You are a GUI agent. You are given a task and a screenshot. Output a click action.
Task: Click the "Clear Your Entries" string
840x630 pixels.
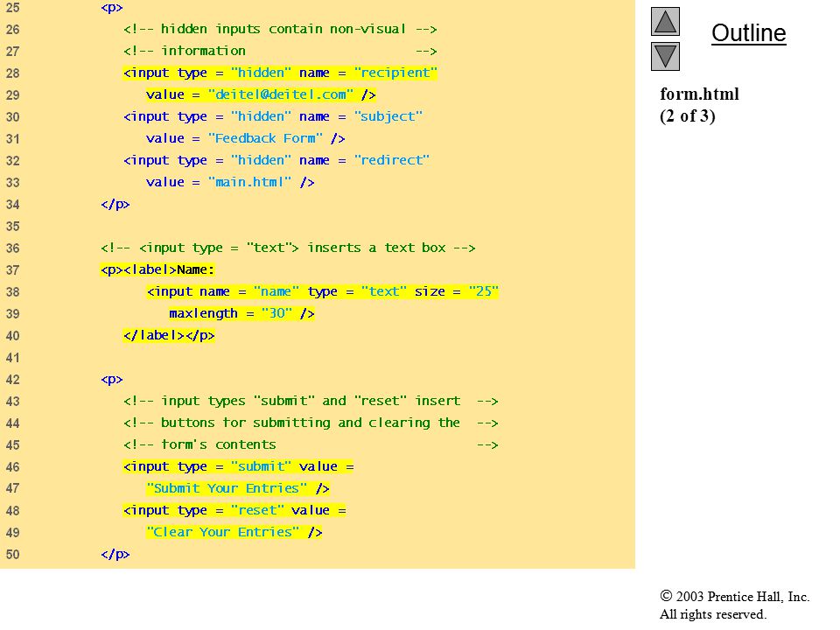pos(223,532)
